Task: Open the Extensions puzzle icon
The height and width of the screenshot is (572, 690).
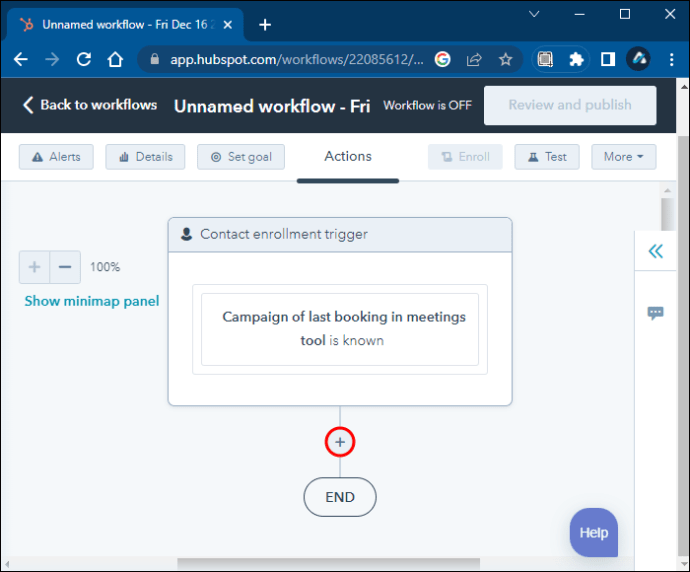Action: coord(576,59)
